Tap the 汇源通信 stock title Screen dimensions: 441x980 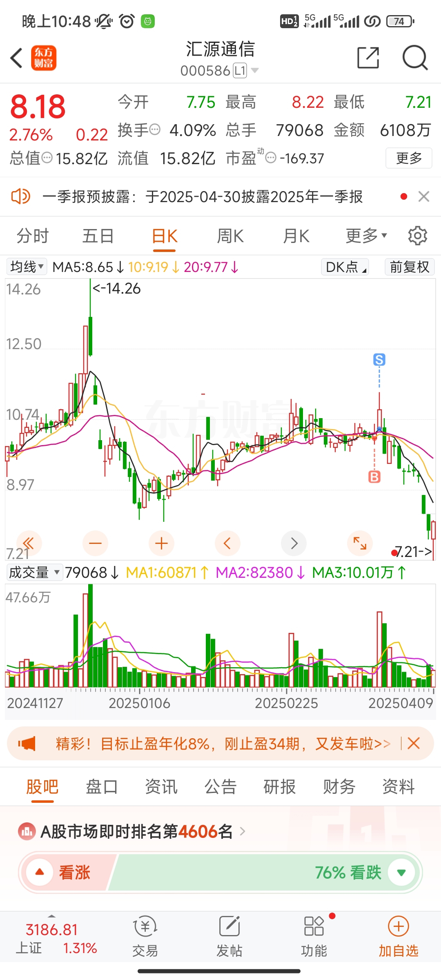[220, 49]
